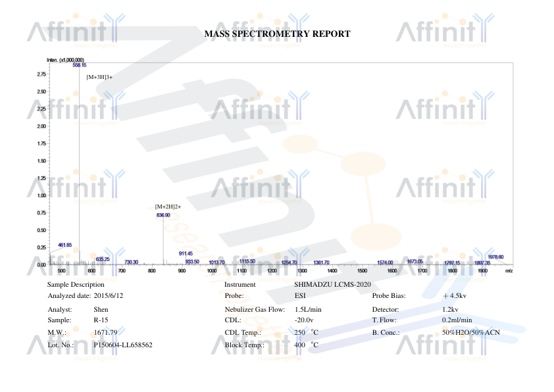Select the analyst name Shen
554x392 pixels.
[x=101, y=310]
